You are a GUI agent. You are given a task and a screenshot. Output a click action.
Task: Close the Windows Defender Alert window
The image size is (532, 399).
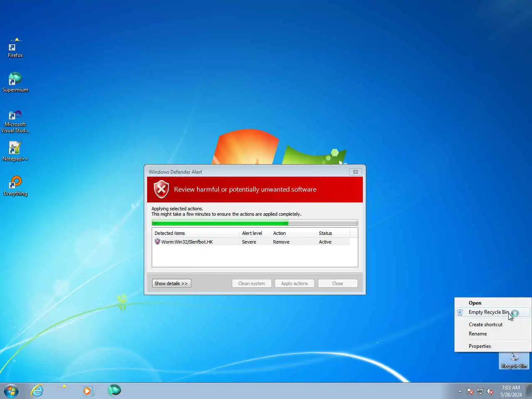click(355, 172)
